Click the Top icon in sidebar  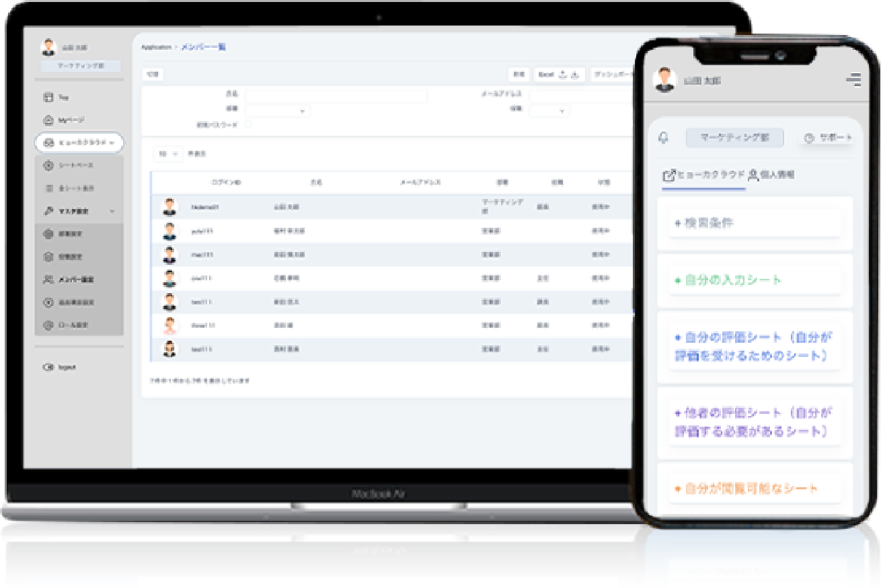(x=48, y=97)
